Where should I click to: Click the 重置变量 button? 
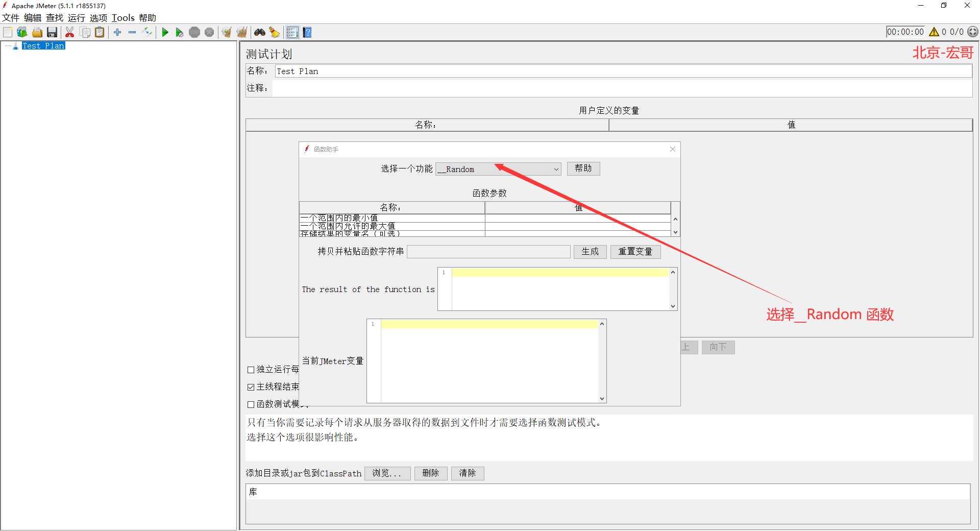[635, 252]
